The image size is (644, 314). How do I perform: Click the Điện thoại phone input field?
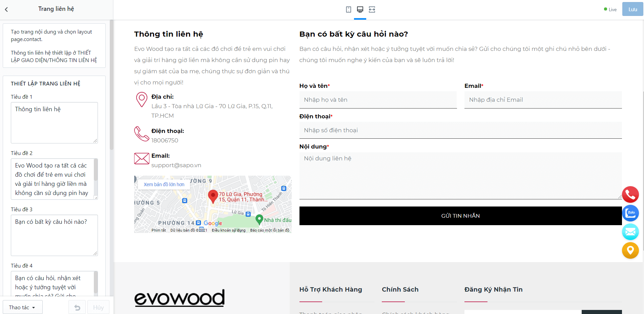pyautogui.click(x=460, y=130)
